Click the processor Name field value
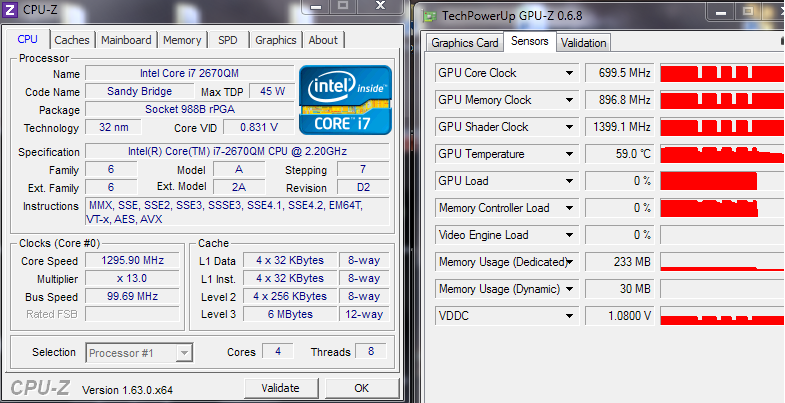The width and height of the screenshot is (785, 403). (190, 73)
